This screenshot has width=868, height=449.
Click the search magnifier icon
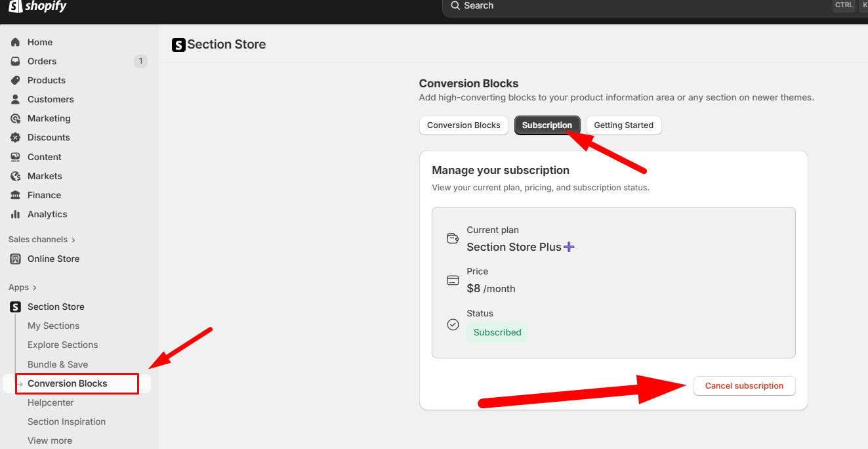455,5
